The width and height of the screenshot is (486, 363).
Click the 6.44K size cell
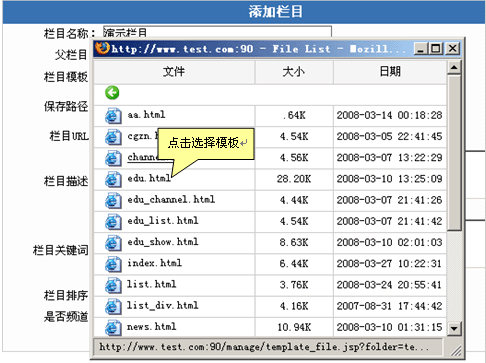[x=294, y=264]
